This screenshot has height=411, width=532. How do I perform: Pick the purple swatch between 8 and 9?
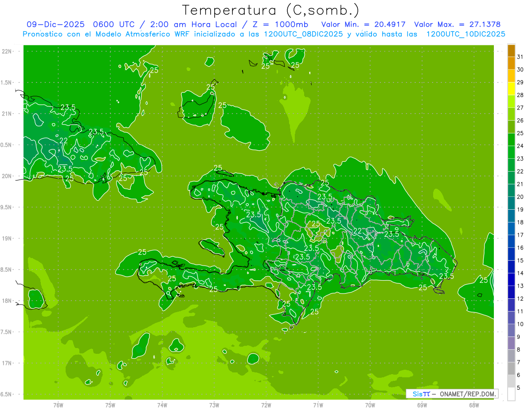pos(511,343)
